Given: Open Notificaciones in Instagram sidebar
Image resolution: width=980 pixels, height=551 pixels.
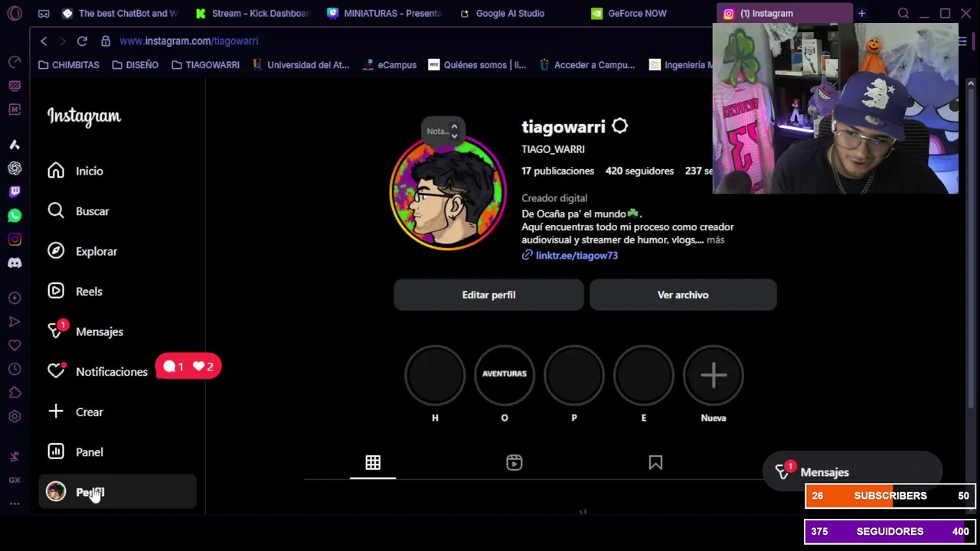Looking at the screenshot, I should tap(97, 372).
